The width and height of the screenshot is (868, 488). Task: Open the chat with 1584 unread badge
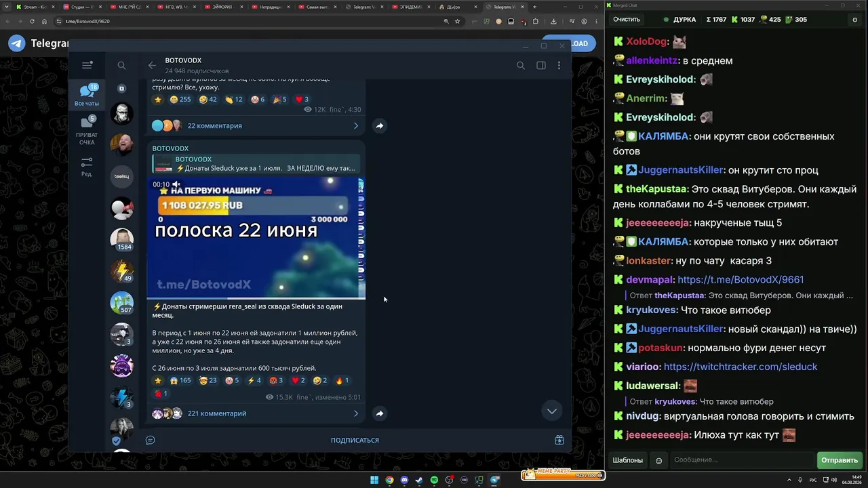(122, 239)
